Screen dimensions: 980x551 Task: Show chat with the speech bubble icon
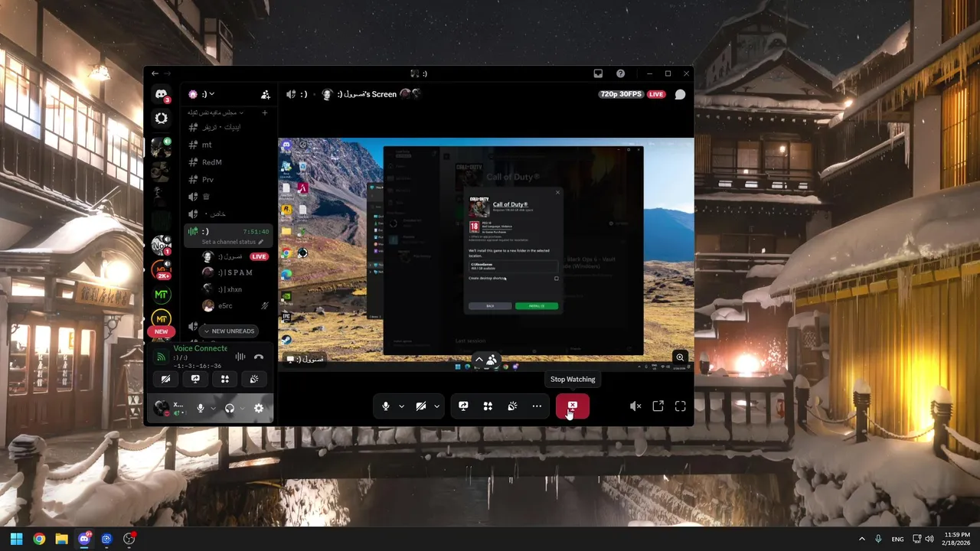click(x=680, y=94)
